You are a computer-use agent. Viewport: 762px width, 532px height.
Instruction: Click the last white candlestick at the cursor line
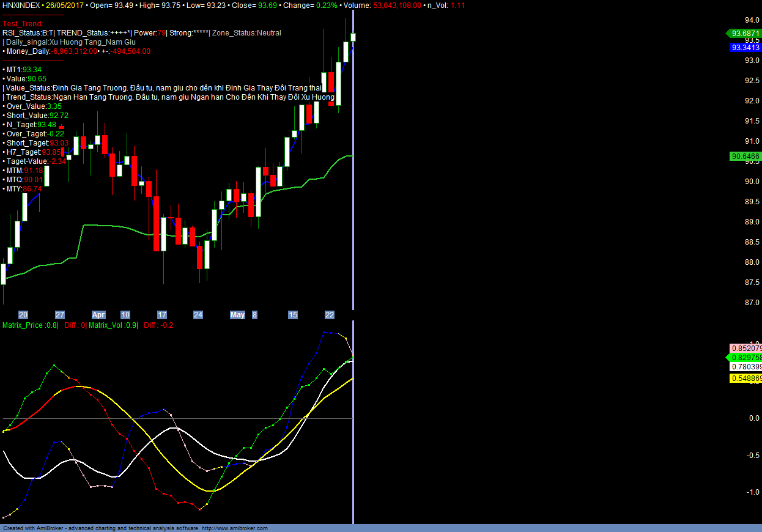(x=352, y=37)
